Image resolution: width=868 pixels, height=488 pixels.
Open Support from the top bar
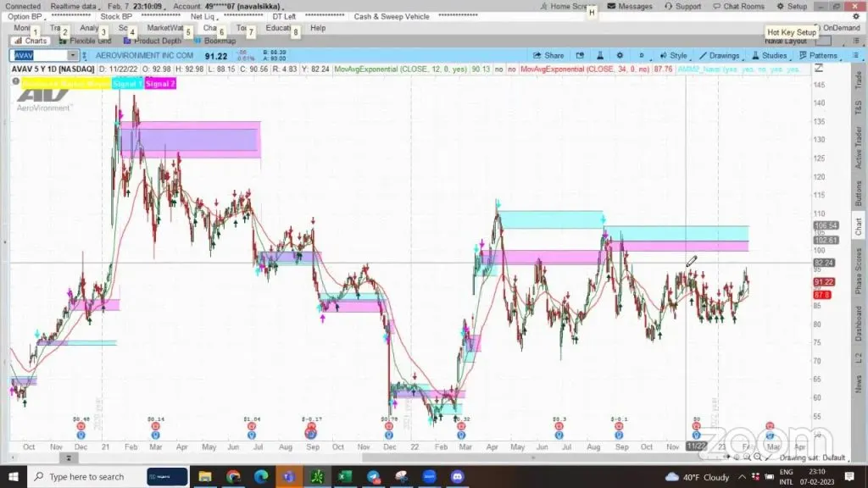[x=682, y=6]
